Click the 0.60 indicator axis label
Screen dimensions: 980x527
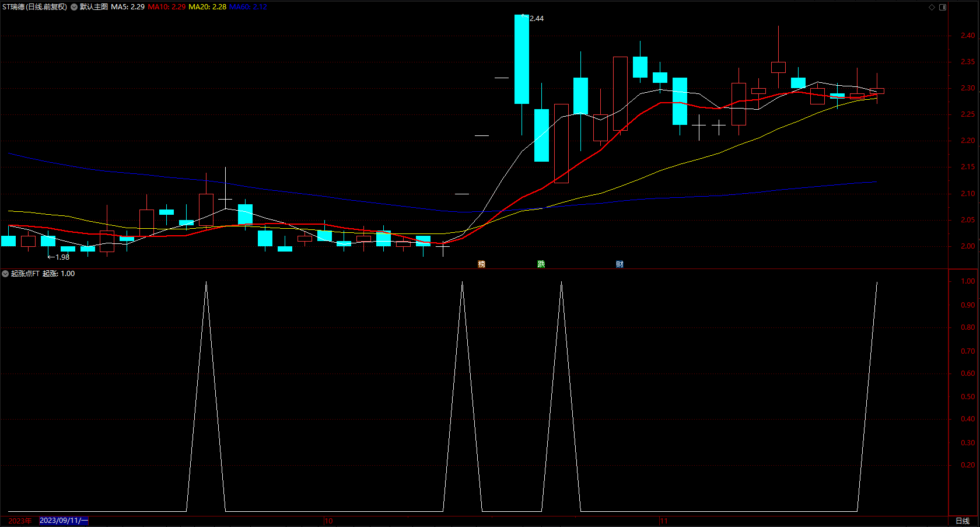(968, 374)
